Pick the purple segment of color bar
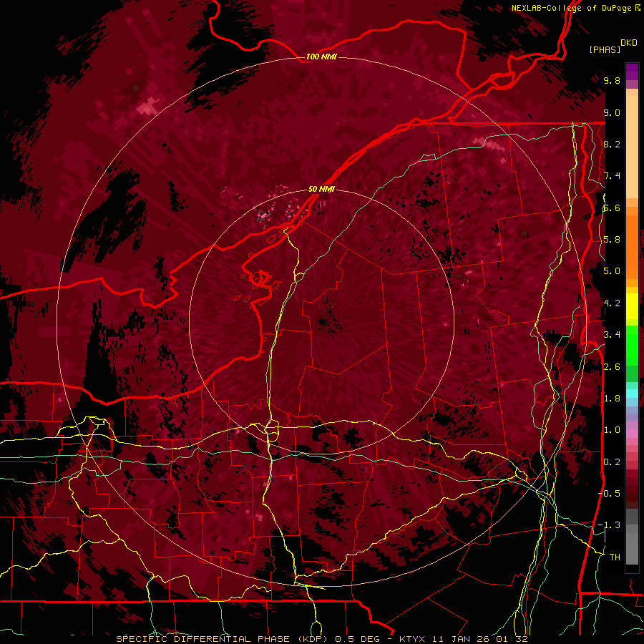This screenshot has height=644, width=644. coord(632,72)
